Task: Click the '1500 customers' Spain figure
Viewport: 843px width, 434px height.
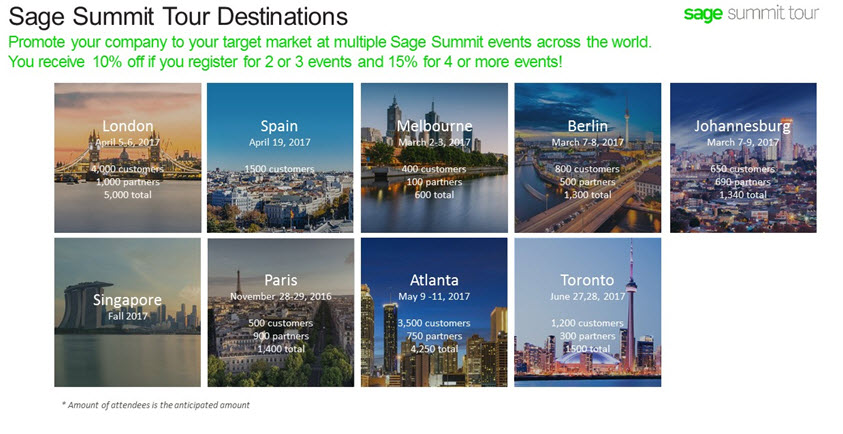Action: tap(280, 169)
